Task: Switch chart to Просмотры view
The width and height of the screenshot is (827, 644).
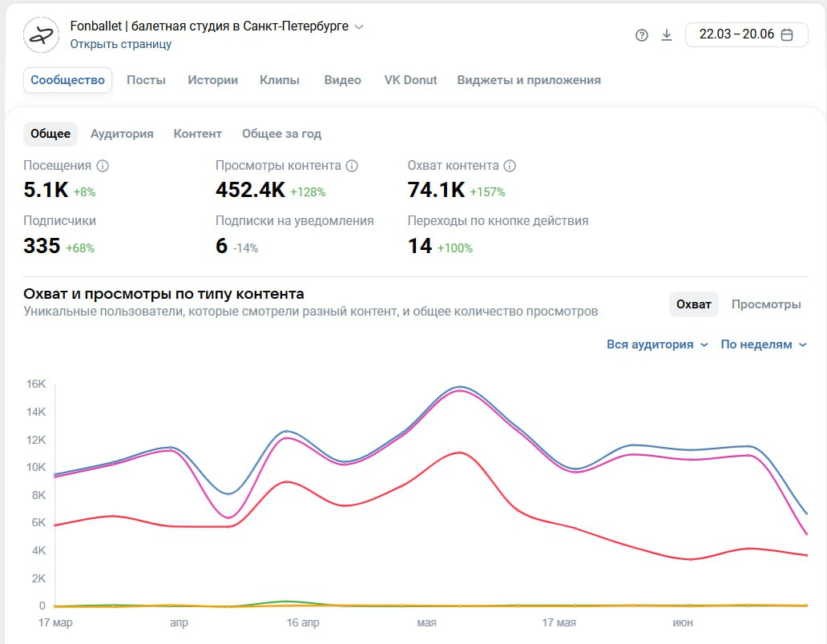Action: 765,304
